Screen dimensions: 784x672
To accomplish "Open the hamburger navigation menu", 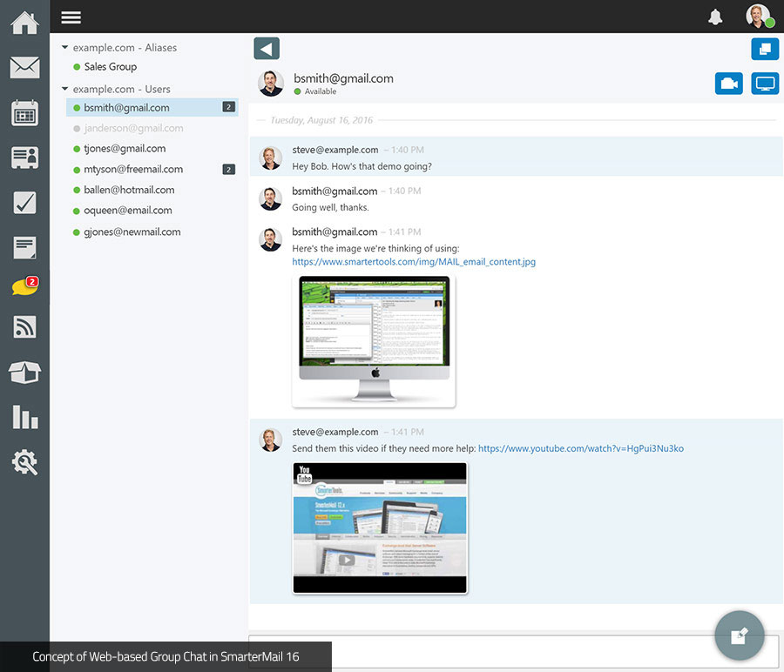I will pos(71,17).
